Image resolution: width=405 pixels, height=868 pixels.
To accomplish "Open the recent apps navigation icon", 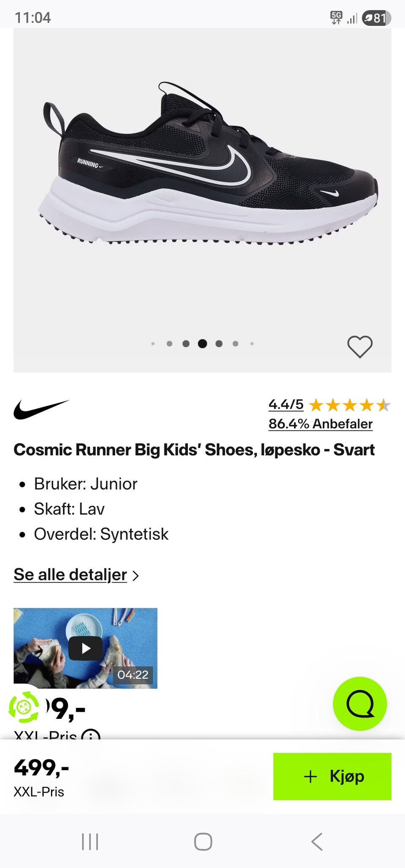I will [90, 841].
